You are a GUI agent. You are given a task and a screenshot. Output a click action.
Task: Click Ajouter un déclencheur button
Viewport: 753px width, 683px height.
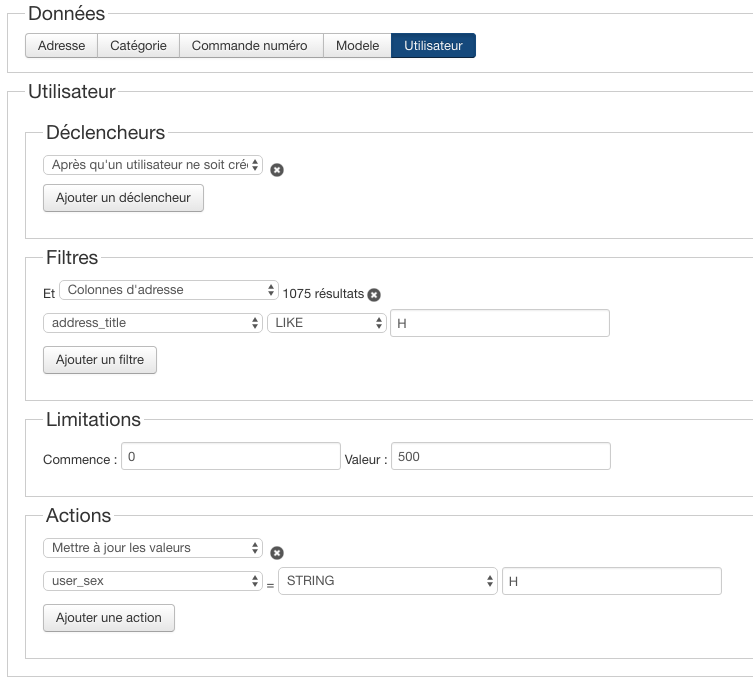pyautogui.click(x=123, y=198)
